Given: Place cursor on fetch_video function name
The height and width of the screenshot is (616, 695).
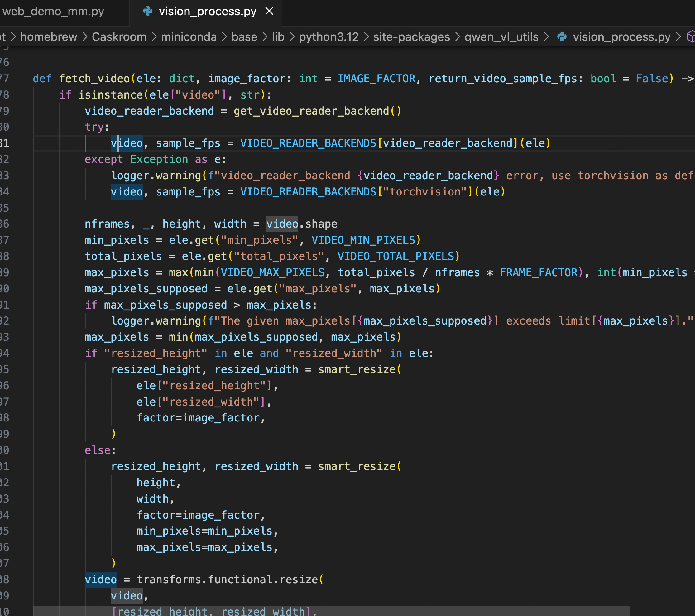Looking at the screenshot, I should 94,79.
